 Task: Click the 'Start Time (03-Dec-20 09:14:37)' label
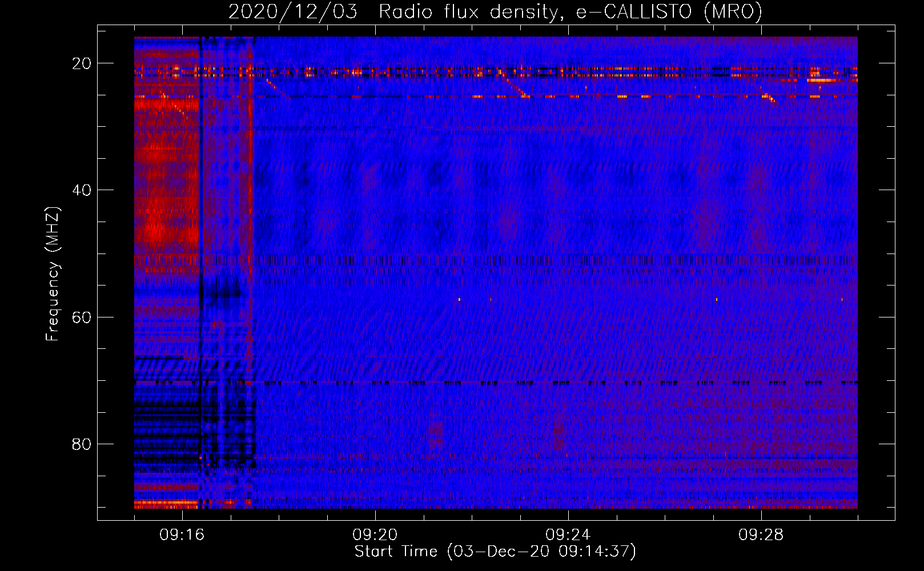pyautogui.click(x=495, y=552)
